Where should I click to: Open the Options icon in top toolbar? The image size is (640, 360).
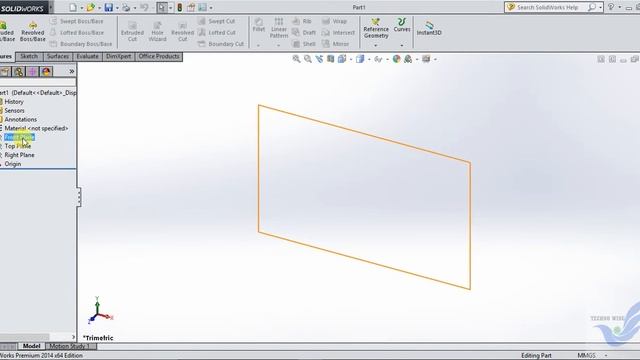[x=202, y=7]
